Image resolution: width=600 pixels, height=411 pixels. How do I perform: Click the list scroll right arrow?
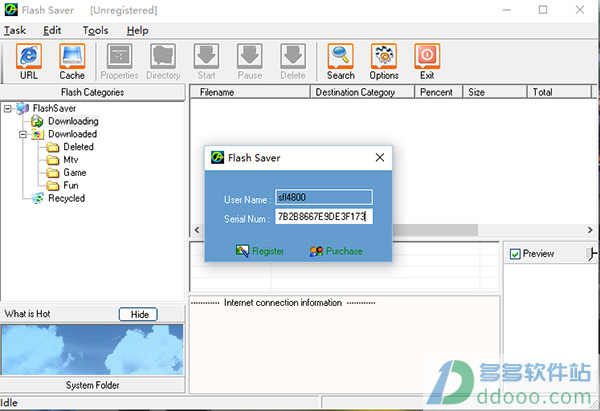[590, 230]
